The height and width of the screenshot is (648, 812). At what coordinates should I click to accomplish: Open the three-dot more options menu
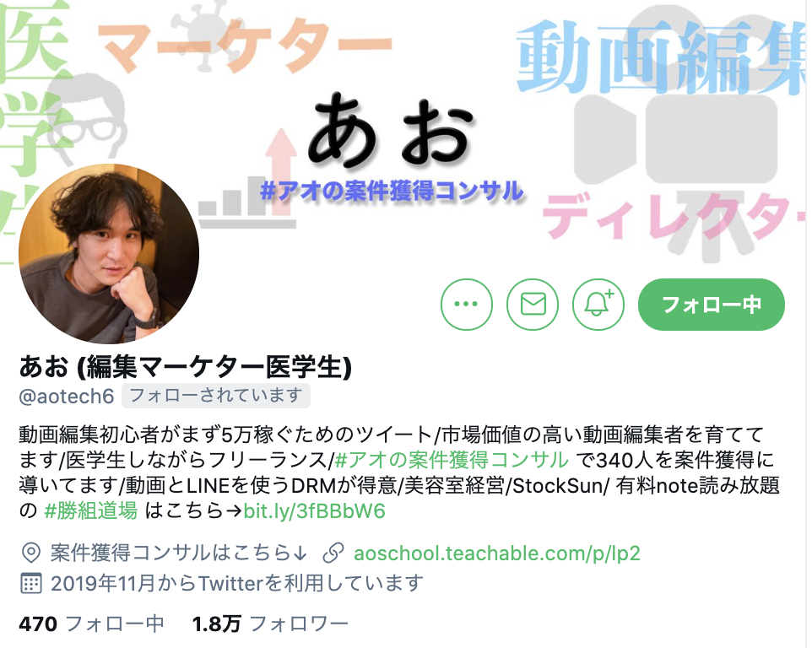pyautogui.click(x=466, y=305)
